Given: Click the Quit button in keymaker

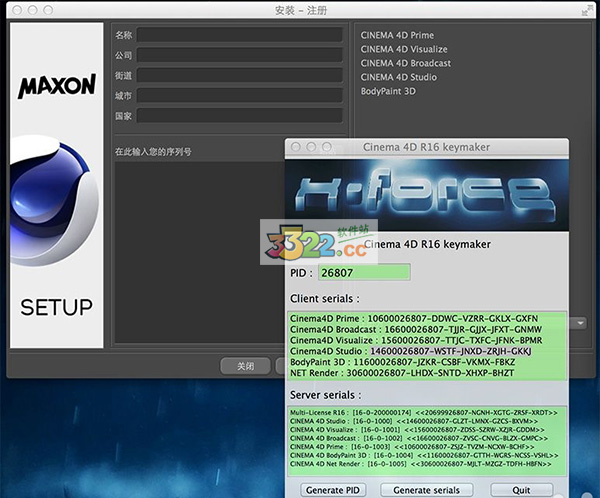Looking at the screenshot, I should (x=521, y=490).
